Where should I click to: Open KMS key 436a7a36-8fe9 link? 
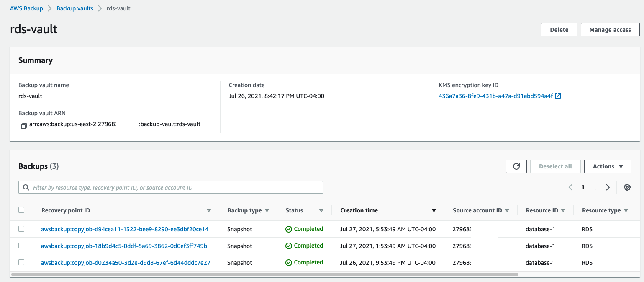pos(496,96)
